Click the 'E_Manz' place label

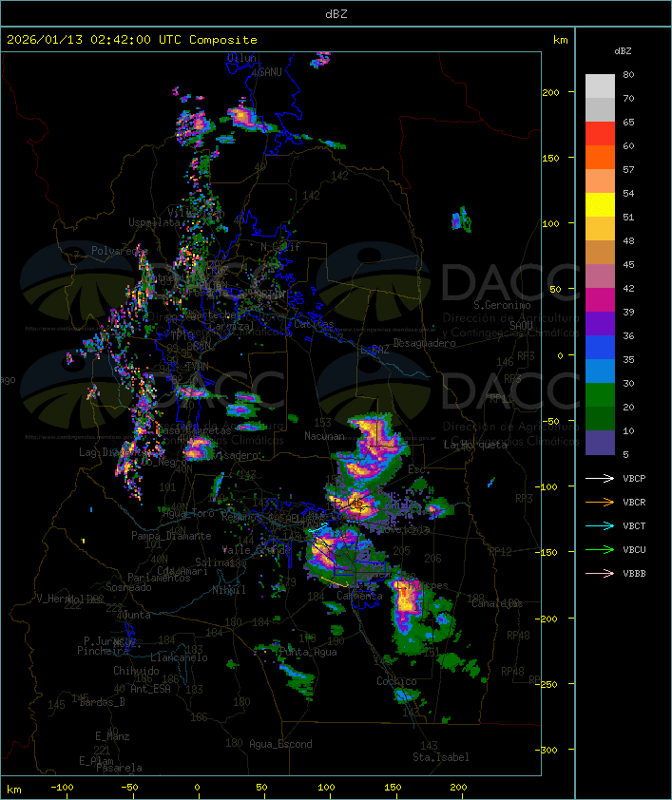click(112, 736)
